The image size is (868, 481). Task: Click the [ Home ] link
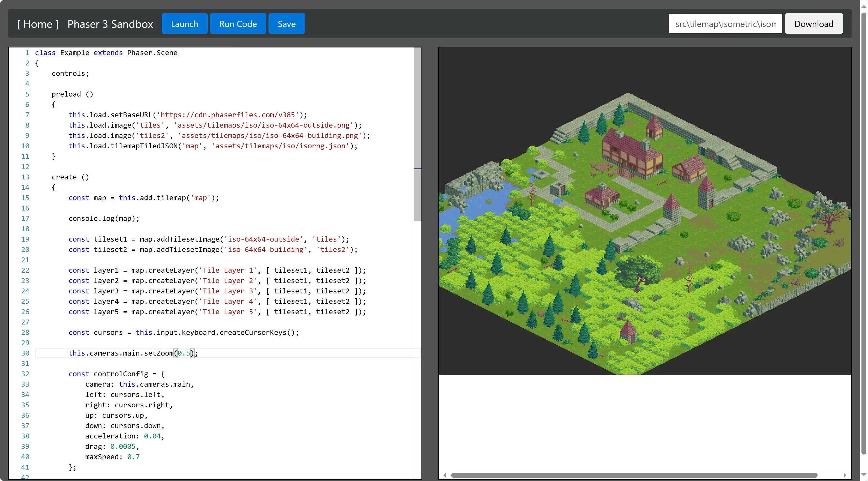tap(38, 24)
